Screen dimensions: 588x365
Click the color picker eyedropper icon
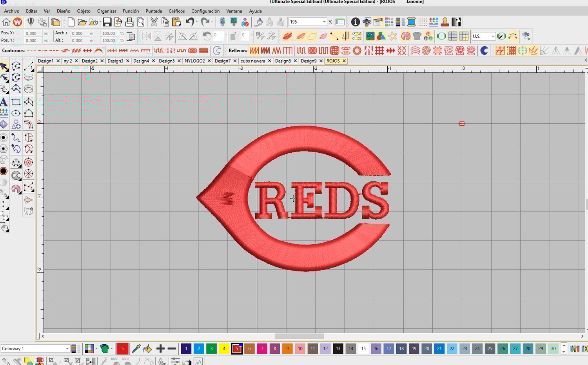(x=136, y=349)
